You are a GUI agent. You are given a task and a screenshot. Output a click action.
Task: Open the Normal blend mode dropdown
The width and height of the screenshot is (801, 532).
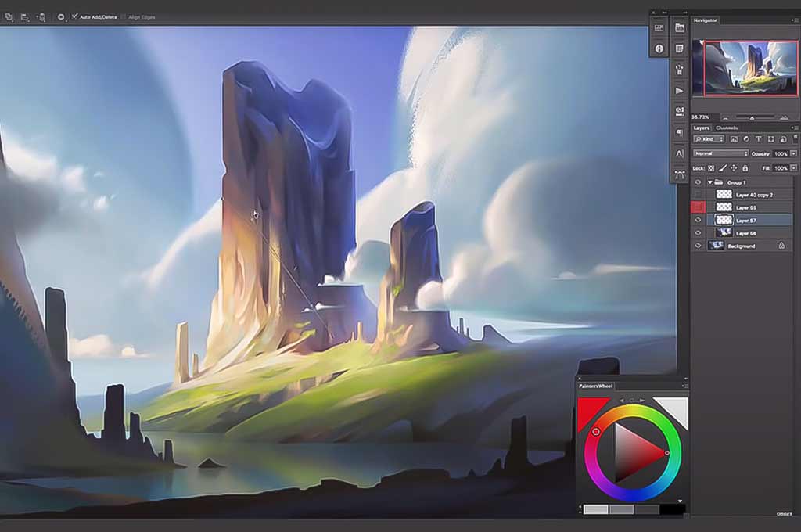pyautogui.click(x=720, y=153)
